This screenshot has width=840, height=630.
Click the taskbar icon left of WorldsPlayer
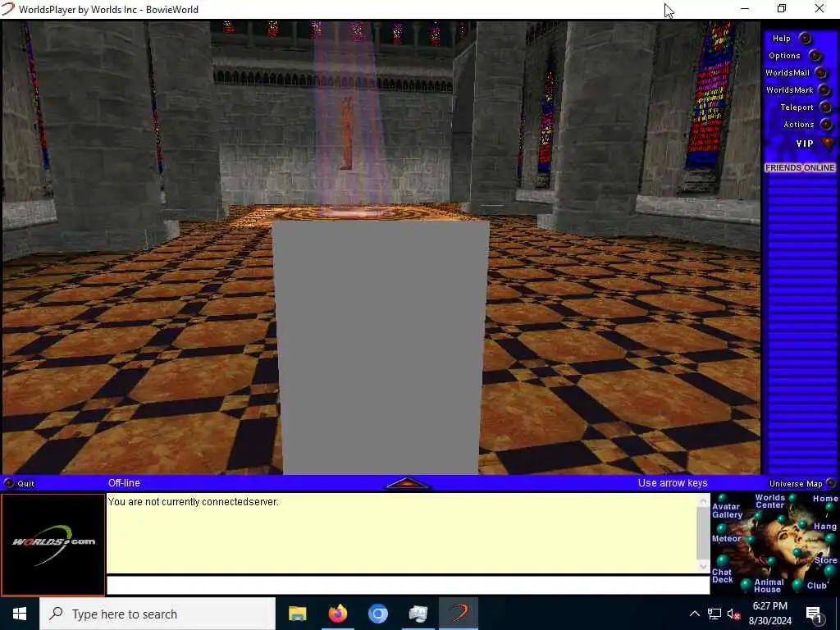click(418, 614)
